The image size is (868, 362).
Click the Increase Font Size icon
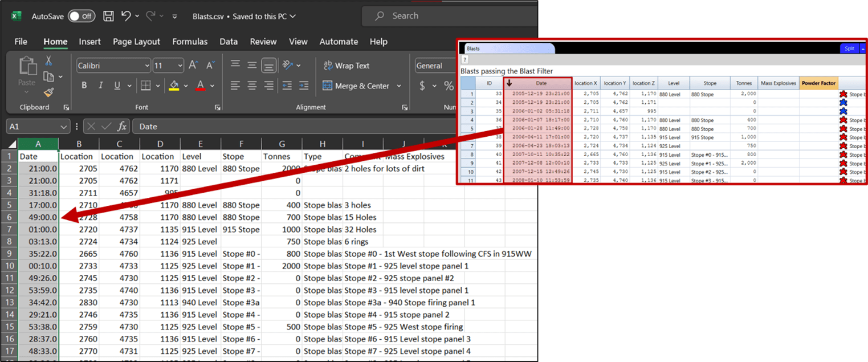click(193, 64)
